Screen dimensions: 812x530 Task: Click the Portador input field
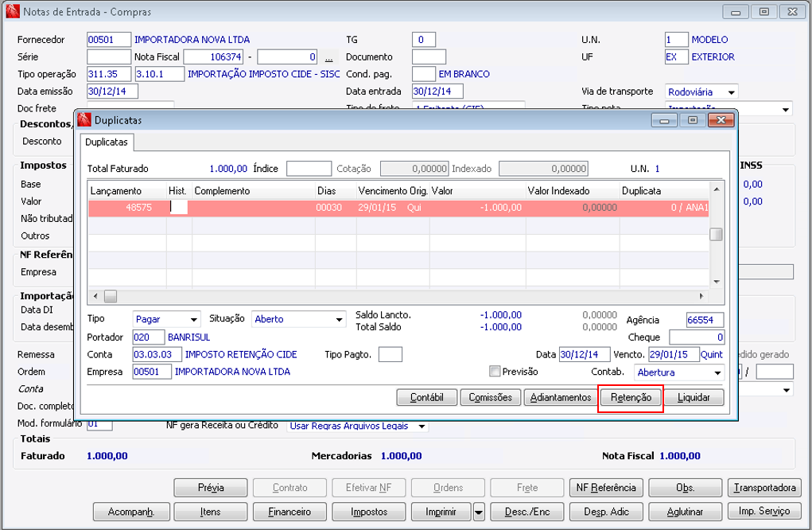pyautogui.click(x=149, y=337)
